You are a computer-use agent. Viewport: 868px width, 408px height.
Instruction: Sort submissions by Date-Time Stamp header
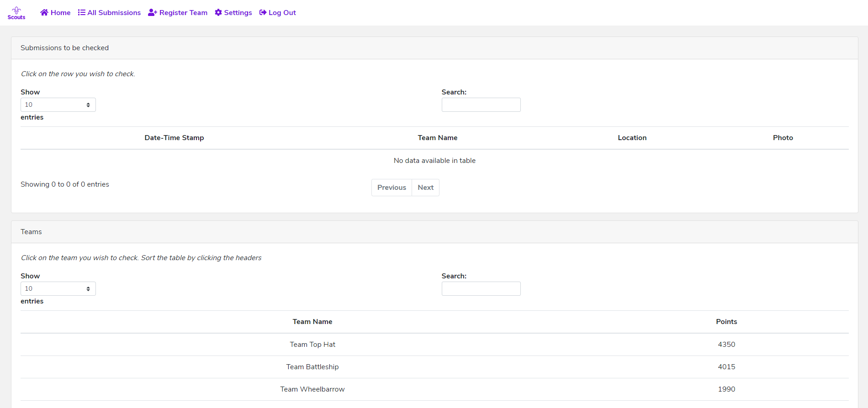coord(174,138)
